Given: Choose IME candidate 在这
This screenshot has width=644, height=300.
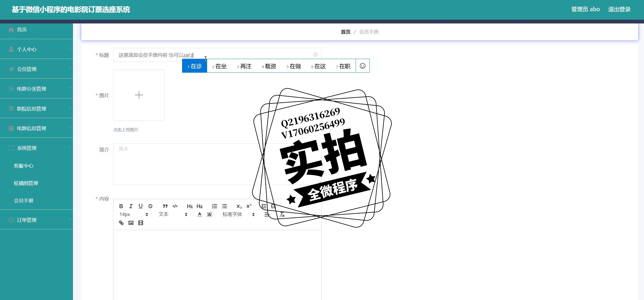Looking at the screenshot, I should (318, 66).
